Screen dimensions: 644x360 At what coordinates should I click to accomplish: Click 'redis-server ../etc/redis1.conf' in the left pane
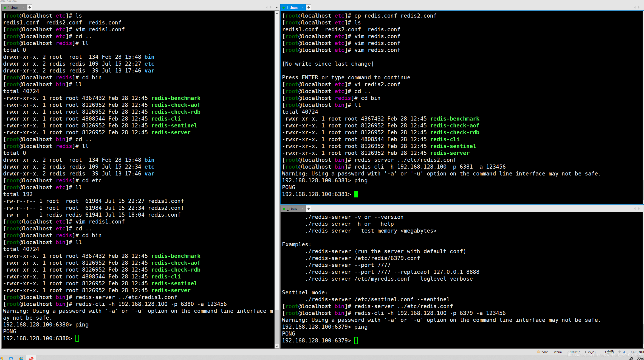point(126,297)
